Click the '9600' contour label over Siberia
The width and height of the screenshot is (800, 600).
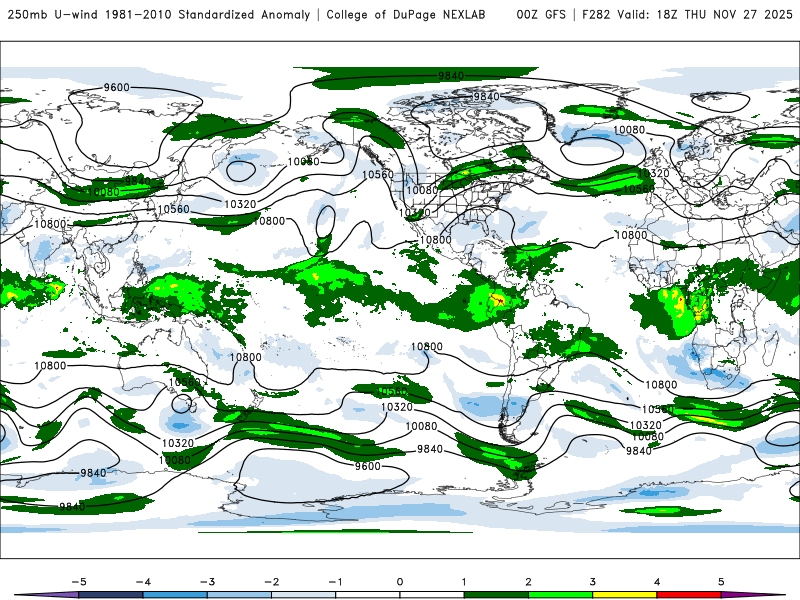click(117, 87)
